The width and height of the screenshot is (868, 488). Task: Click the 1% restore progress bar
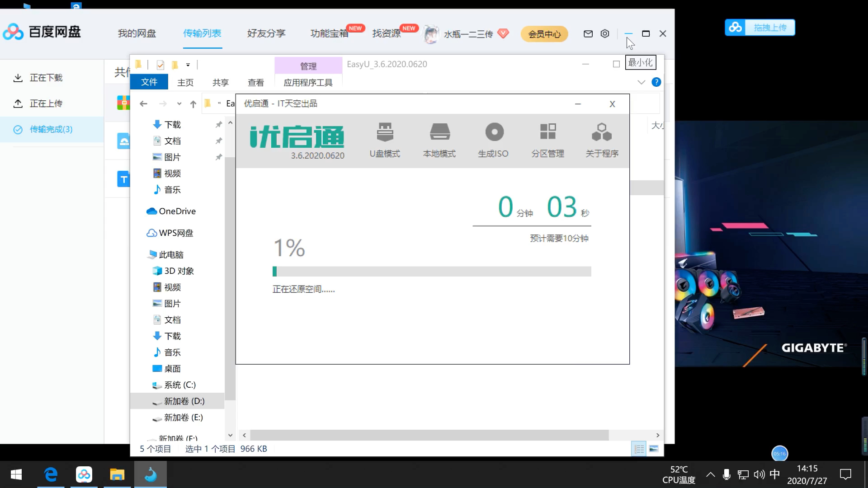(x=432, y=271)
